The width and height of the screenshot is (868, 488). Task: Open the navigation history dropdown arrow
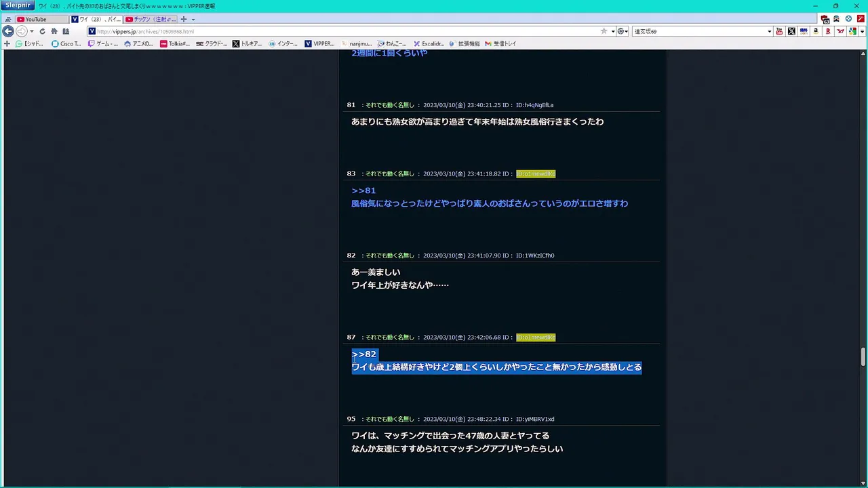(x=32, y=31)
